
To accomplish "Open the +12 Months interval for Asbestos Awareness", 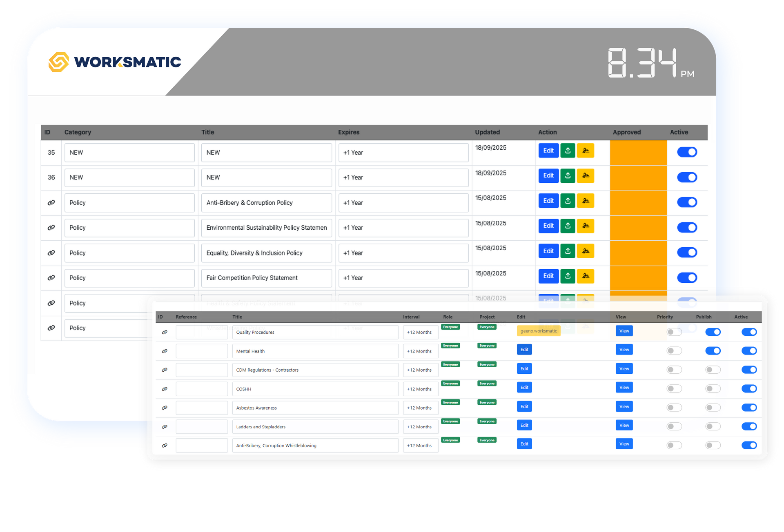I will pyautogui.click(x=420, y=408).
